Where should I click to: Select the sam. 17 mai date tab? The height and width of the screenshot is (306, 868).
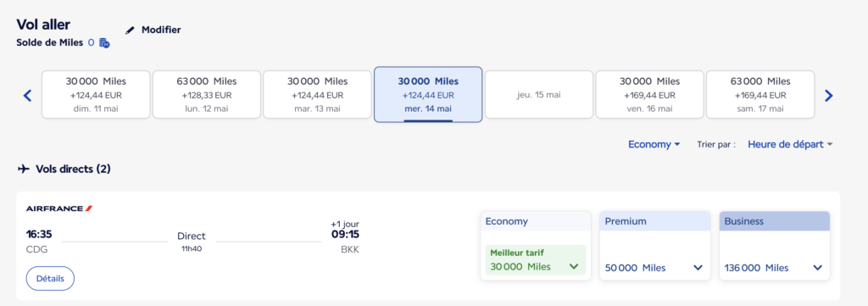[x=760, y=95]
